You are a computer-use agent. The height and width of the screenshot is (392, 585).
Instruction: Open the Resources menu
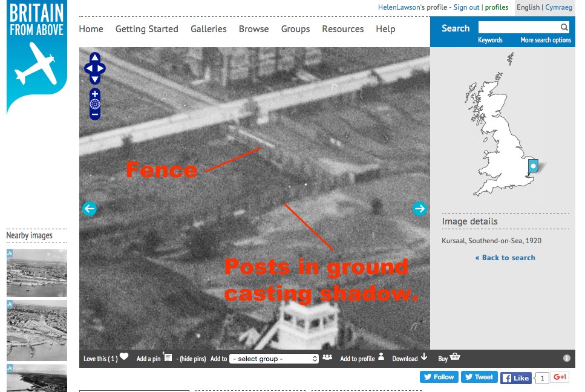[342, 29]
